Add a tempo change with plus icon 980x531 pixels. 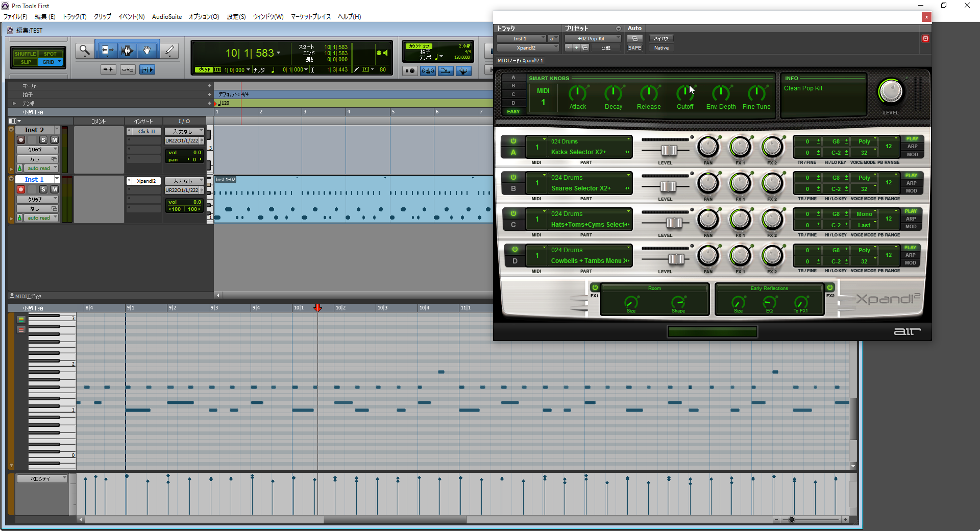click(209, 103)
